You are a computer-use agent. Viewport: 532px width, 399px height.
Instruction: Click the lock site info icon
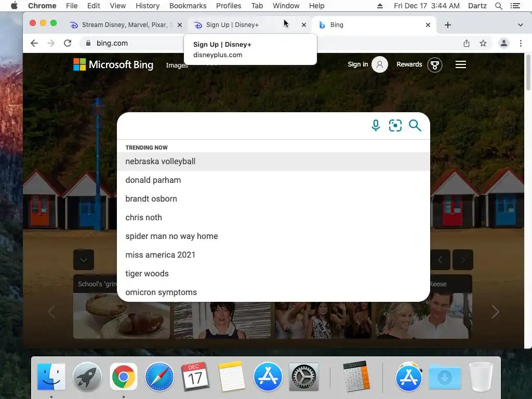[x=88, y=43]
